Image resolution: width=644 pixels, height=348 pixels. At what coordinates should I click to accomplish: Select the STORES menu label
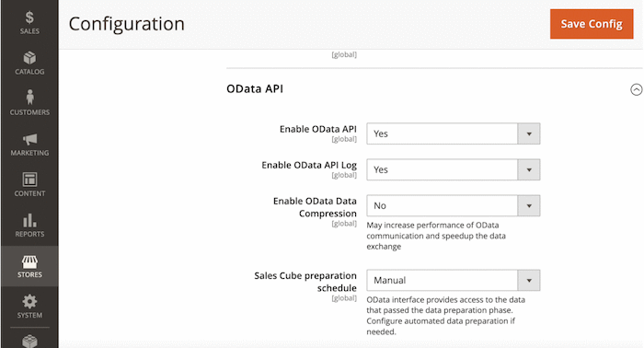tap(29, 274)
